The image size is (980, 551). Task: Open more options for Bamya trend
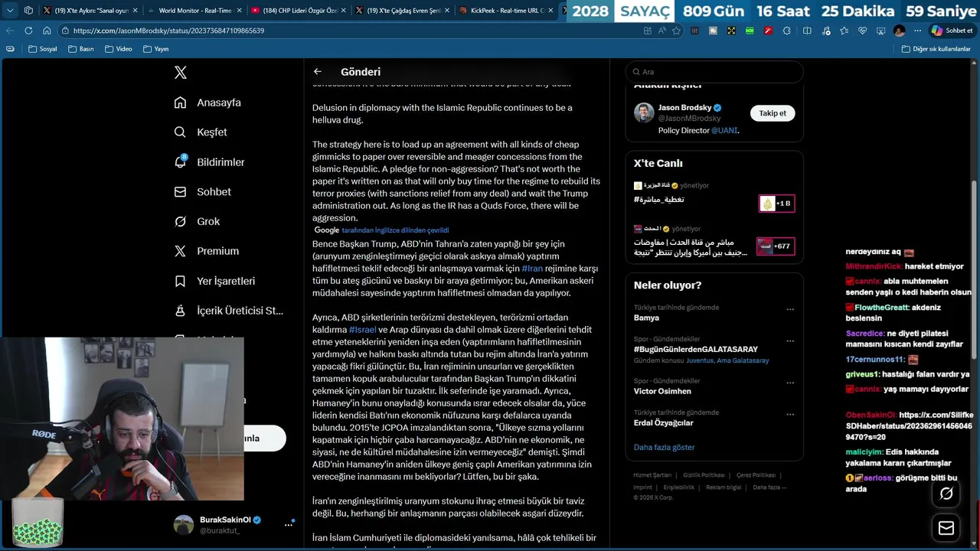(790, 309)
